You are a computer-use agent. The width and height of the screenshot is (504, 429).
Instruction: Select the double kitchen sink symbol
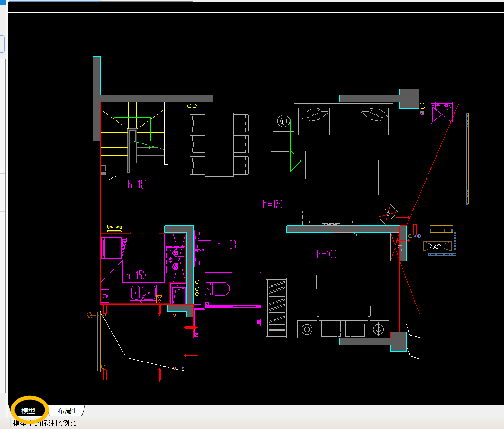143,293
